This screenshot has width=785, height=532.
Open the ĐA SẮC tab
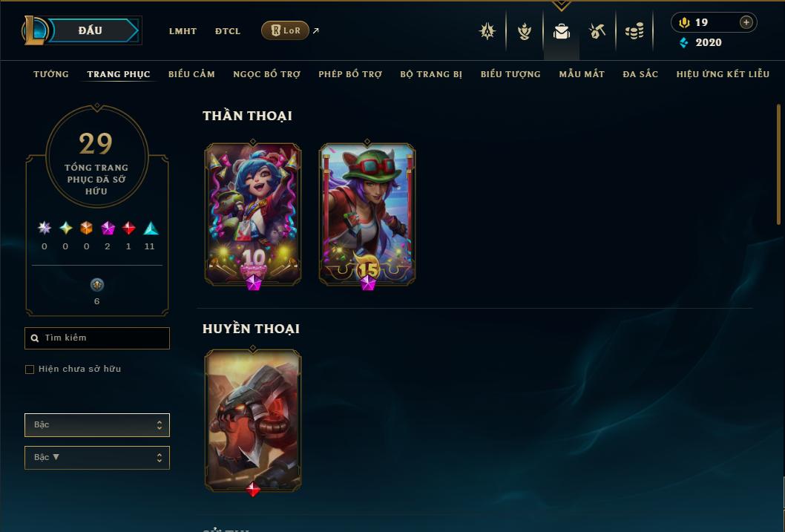click(x=640, y=74)
